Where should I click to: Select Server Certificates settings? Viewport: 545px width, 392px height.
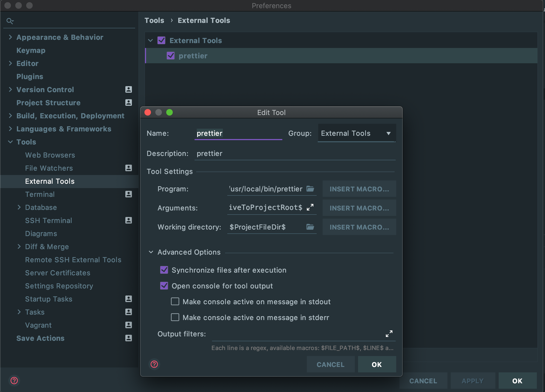[x=58, y=273]
